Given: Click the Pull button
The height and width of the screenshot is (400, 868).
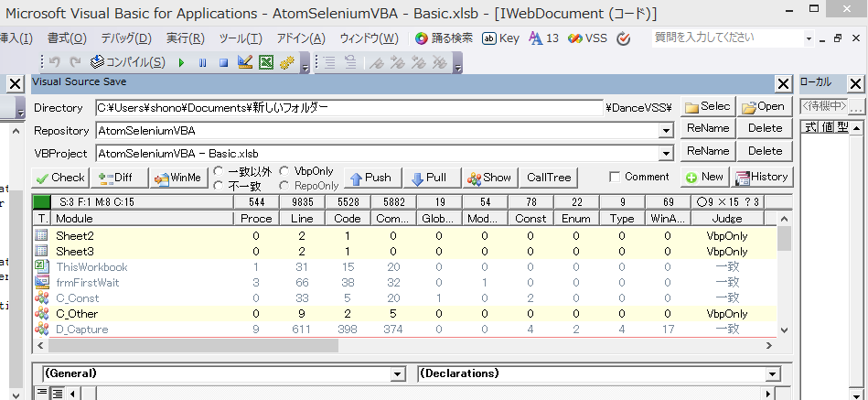Looking at the screenshot, I should [431, 178].
